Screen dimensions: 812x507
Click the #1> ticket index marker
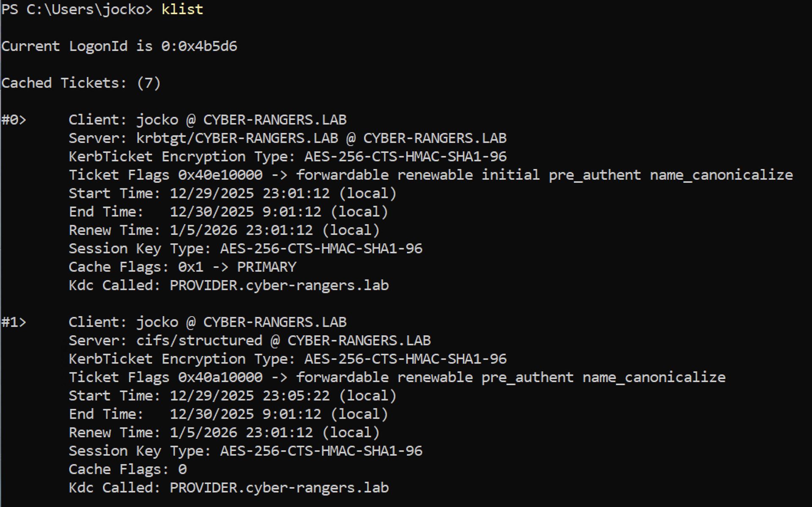[14, 322]
